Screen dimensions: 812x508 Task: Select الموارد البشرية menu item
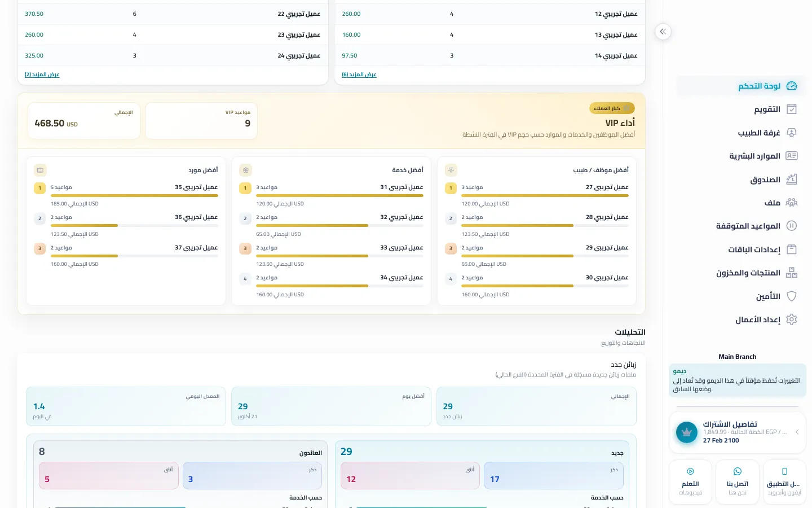(741, 156)
